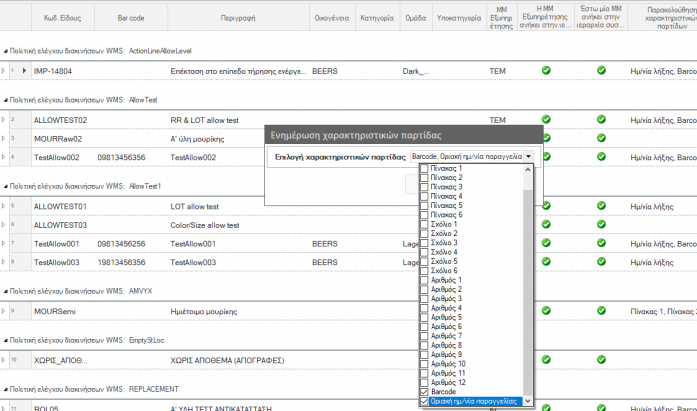Image resolution: width=697 pixels, height=411 pixels.
Task: Click green check in MOURSemi row, Η ΜΜ column
Action: 546,310
